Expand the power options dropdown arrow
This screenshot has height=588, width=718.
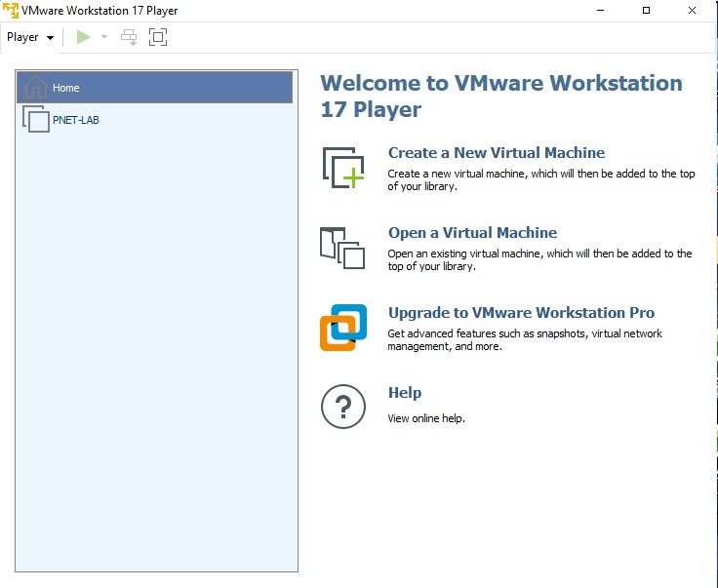[104, 38]
